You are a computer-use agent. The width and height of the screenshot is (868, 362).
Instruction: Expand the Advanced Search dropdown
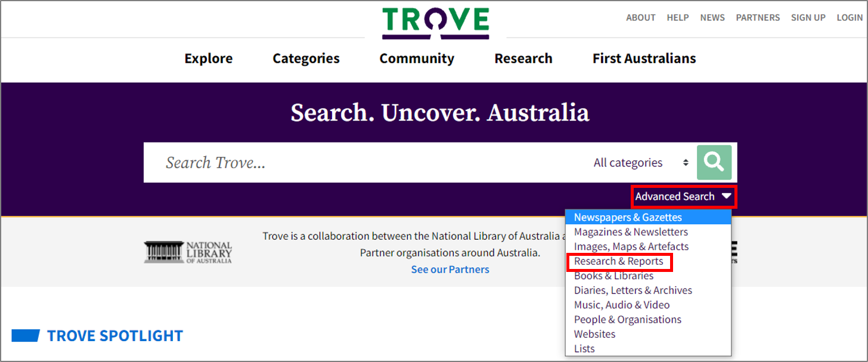tap(683, 196)
